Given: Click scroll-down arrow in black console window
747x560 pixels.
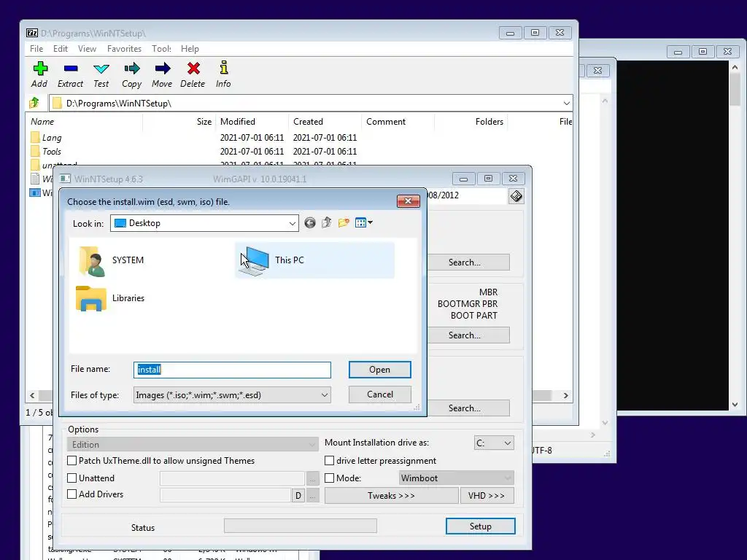Looking at the screenshot, I should 735,405.
